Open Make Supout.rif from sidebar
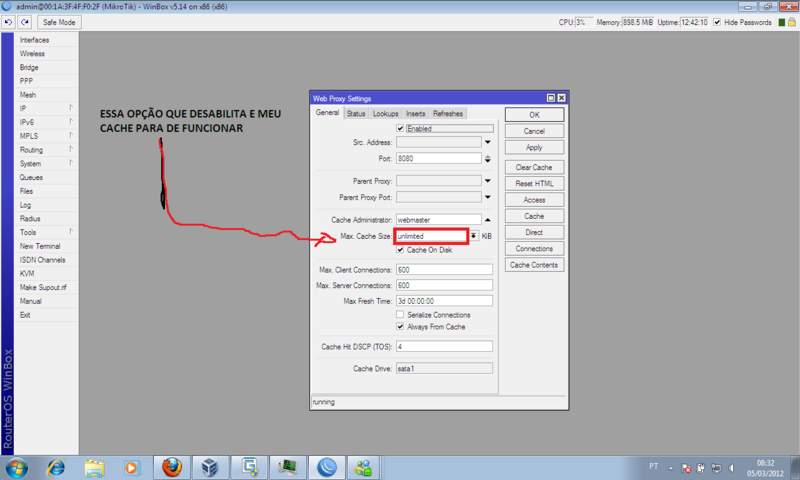Image resolution: width=800 pixels, height=480 pixels. click(x=43, y=287)
